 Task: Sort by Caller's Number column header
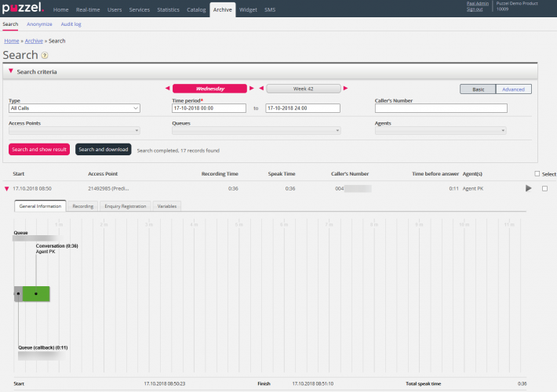[350, 173]
